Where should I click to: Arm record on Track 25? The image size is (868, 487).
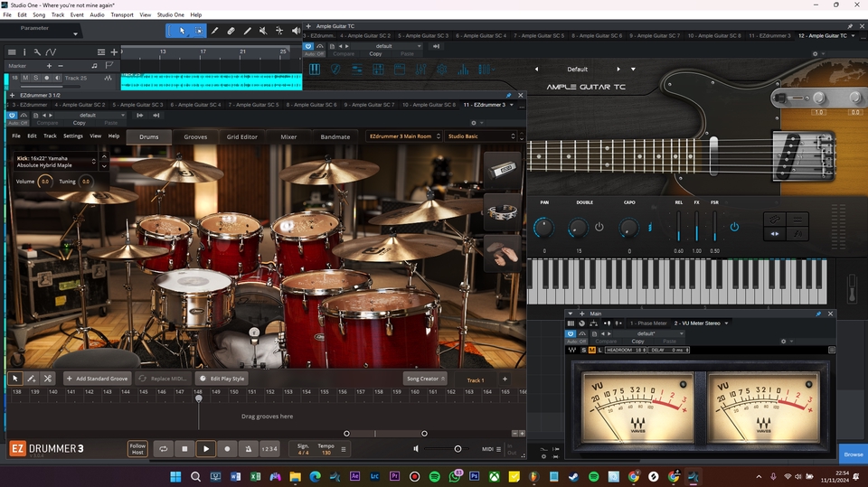click(47, 78)
